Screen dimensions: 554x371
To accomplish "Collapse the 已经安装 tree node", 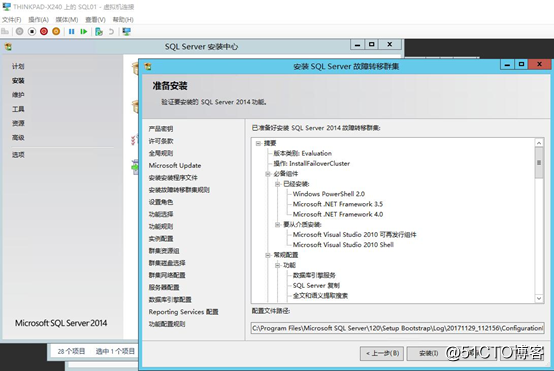I will [x=278, y=184].
